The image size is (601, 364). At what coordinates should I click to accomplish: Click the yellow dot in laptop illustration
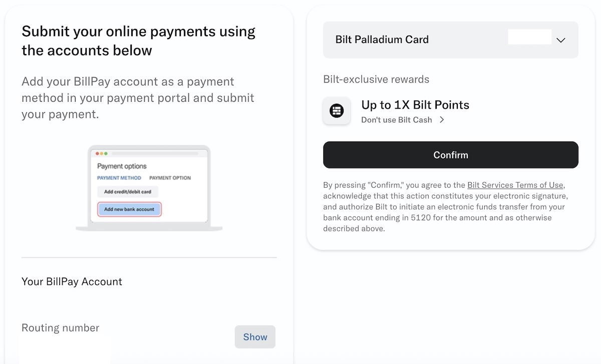tap(102, 153)
